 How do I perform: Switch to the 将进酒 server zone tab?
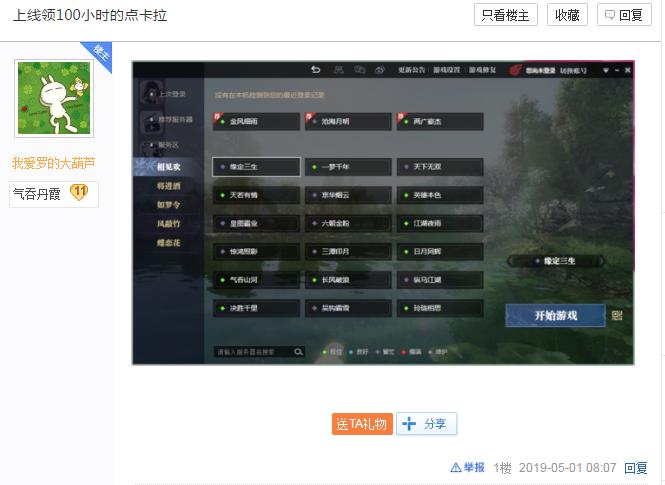pos(169,186)
